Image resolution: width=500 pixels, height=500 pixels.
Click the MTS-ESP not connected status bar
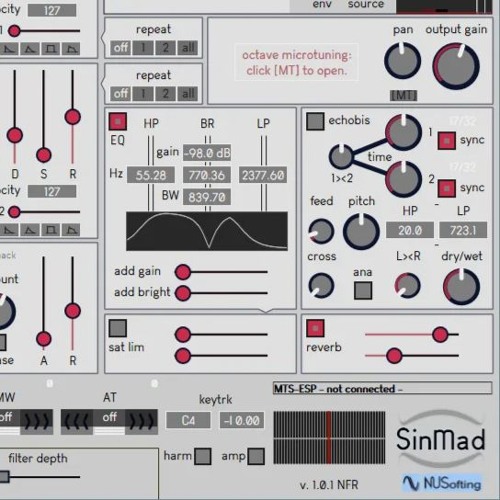coord(382,389)
